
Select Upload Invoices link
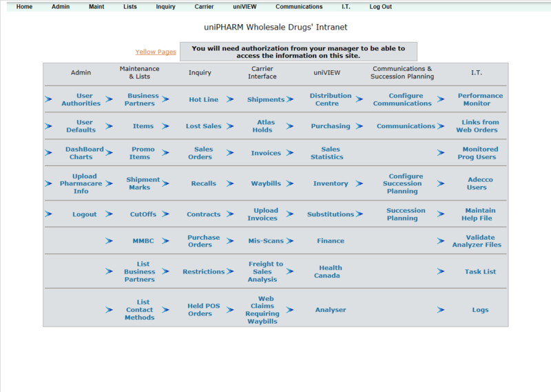pos(262,214)
